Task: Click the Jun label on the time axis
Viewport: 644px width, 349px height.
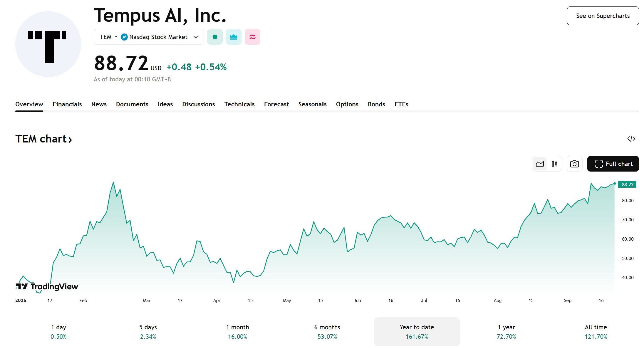Action: point(357,301)
